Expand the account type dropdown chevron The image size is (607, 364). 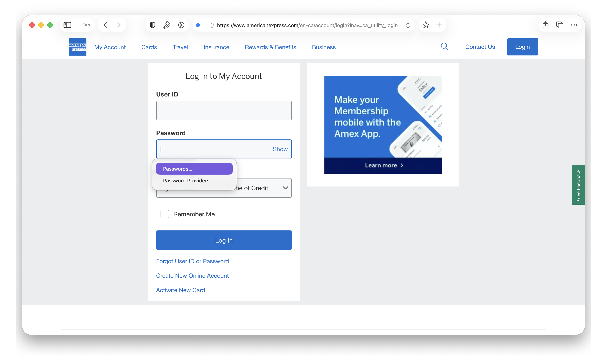point(285,188)
